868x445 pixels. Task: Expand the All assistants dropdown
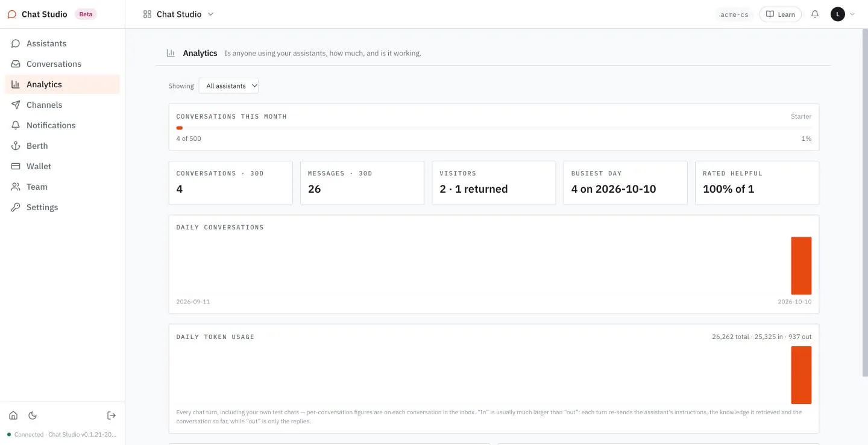(x=229, y=86)
